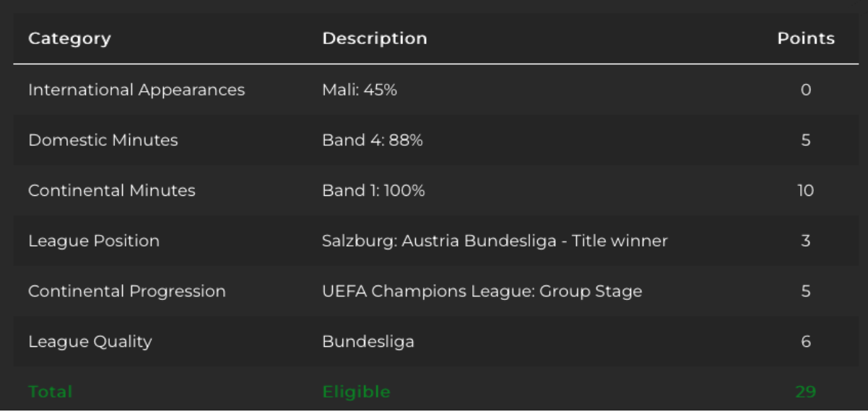This screenshot has width=868, height=412.
Task: Click the Mali: 45% description
Action: (x=360, y=90)
